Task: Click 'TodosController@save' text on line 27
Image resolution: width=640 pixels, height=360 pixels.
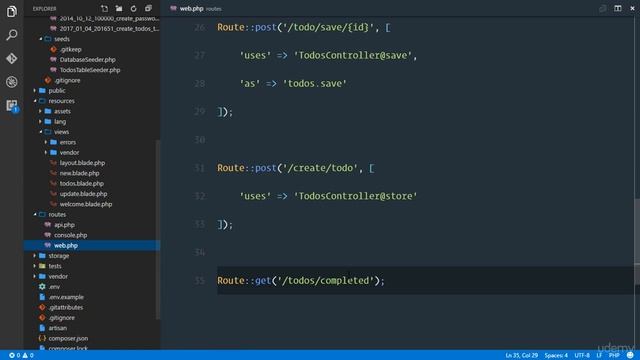Action: tap(353, 56)
